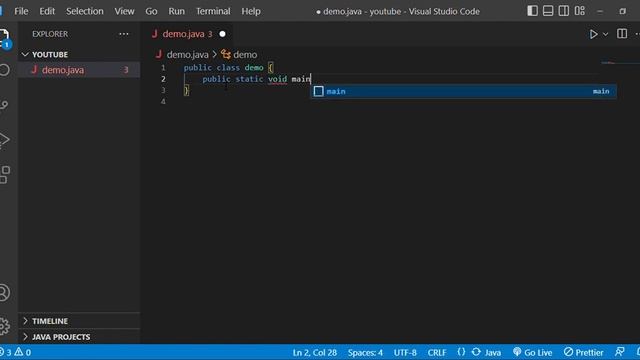This screenshot has height=360, width=640.
Task: Open the Manage gear icon
Action: coord(4,326)
